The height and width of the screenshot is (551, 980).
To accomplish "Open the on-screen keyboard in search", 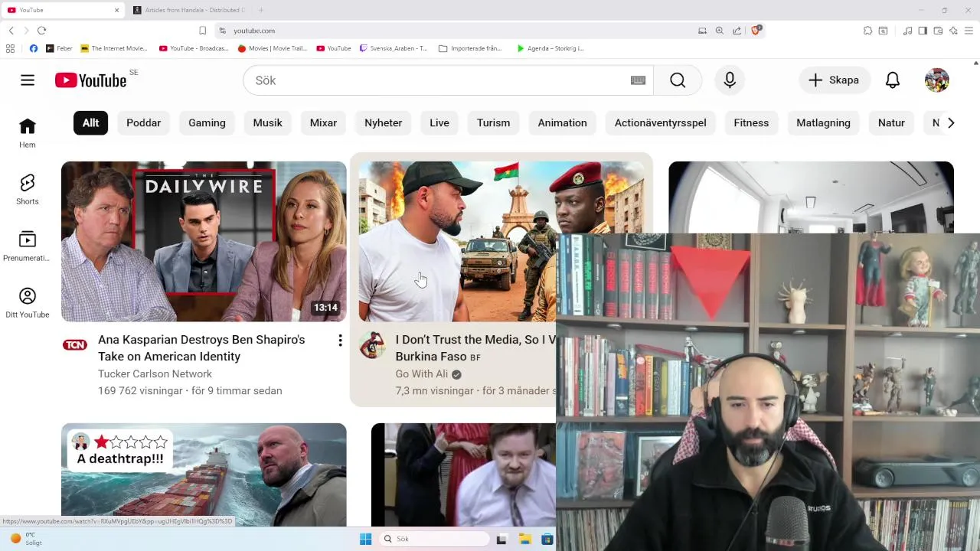I will (638, 80).
